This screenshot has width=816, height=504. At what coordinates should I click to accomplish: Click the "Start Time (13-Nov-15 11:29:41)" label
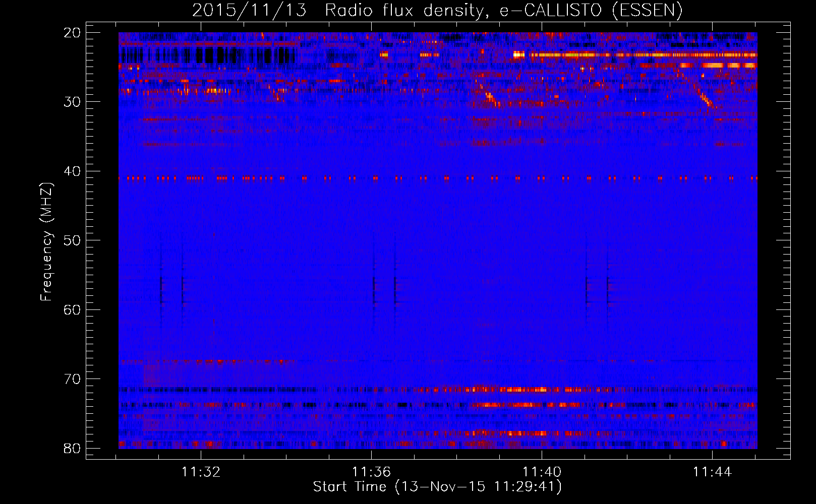(x=437, y=487)
